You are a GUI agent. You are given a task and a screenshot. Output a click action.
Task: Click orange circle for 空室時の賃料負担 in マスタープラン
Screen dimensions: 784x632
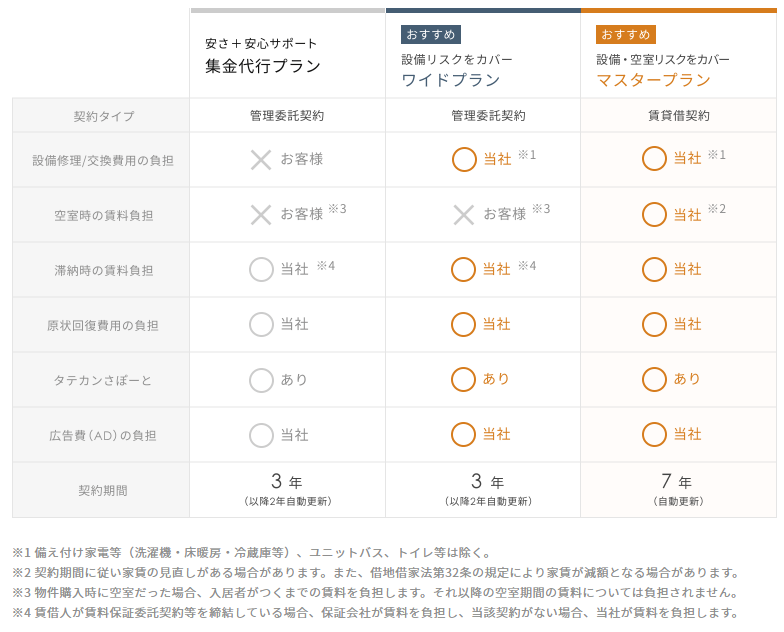pos(654,214)
